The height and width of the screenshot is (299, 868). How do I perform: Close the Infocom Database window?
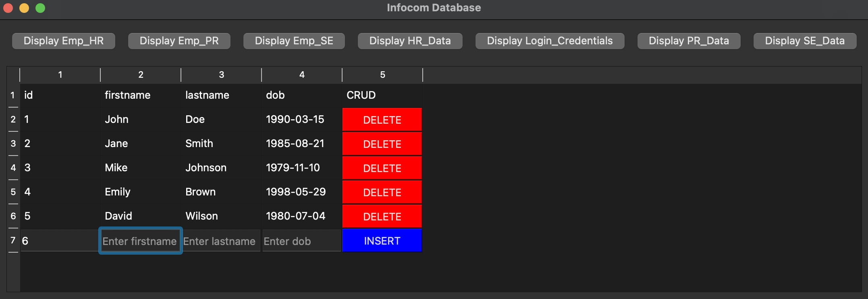pos(8,8)
